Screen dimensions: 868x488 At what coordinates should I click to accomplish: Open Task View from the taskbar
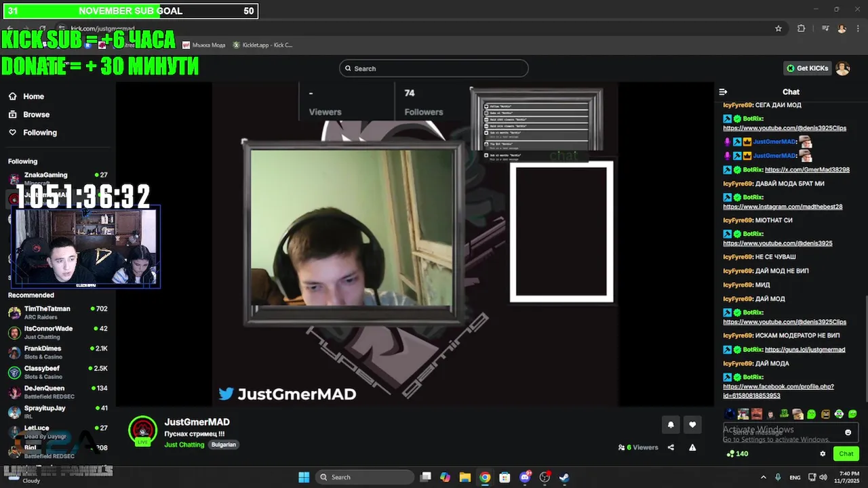(425, 477)
